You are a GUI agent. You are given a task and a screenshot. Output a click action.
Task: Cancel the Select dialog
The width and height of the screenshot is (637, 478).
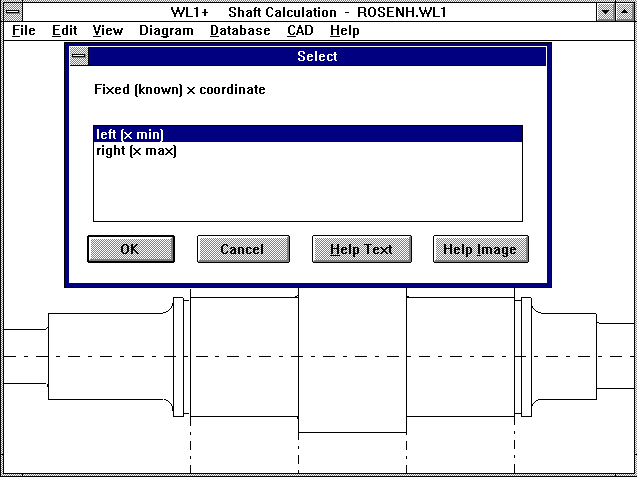click(243, 249)
